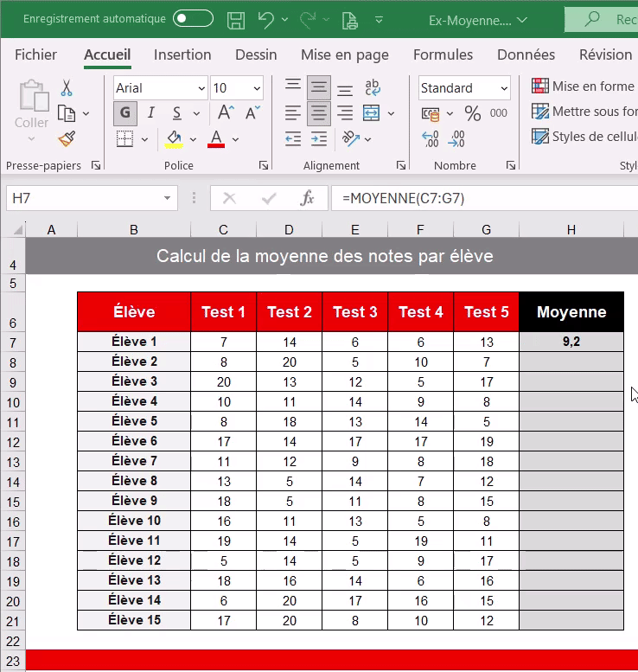Undo the last action
The image size is (638, 672).
click(x=266, y=20)
